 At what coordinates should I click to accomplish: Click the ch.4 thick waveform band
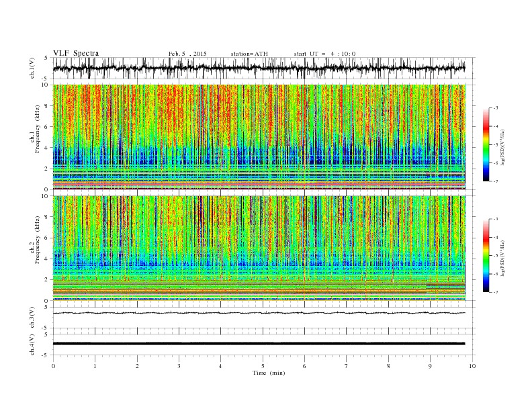tap(259, 344)
